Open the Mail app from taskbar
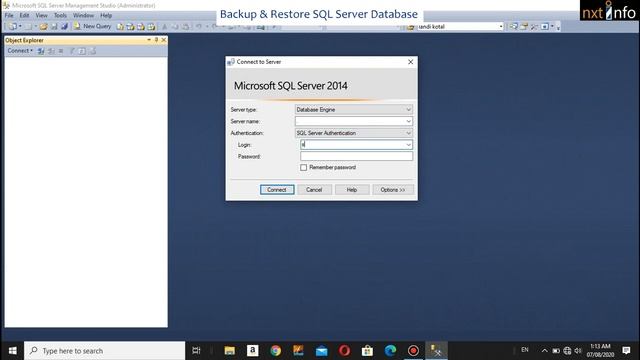640x360 pixels. pyautogui.click(x=322, y=351)
